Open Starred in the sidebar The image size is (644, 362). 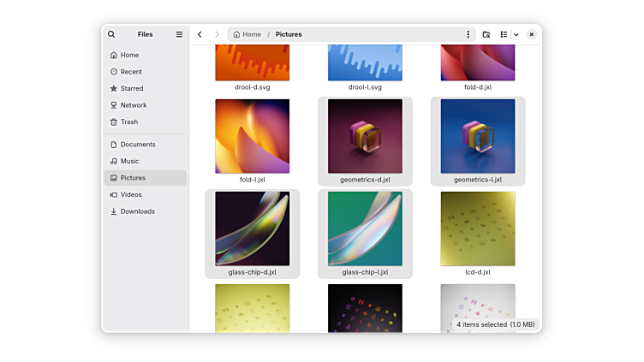[131, 88]
